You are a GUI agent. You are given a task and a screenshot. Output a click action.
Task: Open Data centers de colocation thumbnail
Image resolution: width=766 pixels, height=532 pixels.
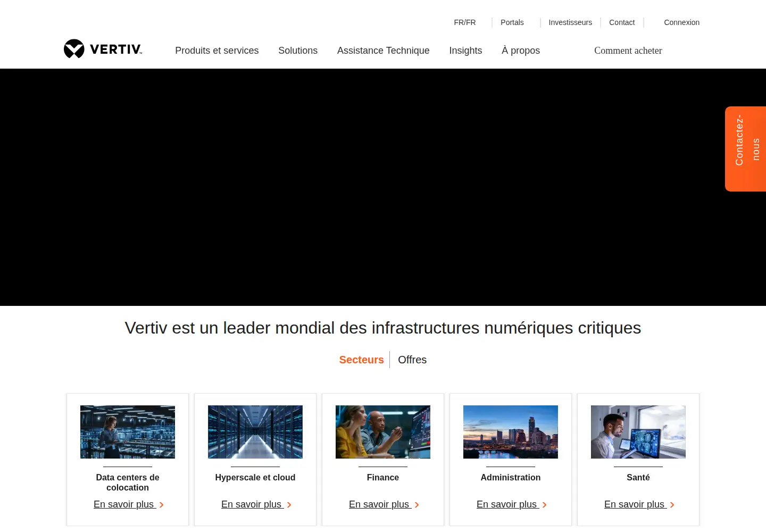tap(128, 432)
